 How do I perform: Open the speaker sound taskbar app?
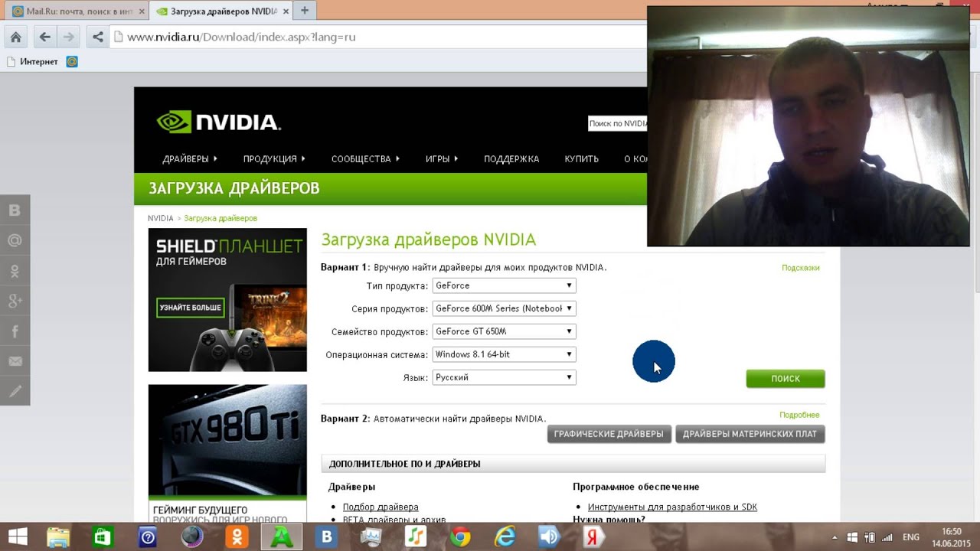click(x=549, y=537)
